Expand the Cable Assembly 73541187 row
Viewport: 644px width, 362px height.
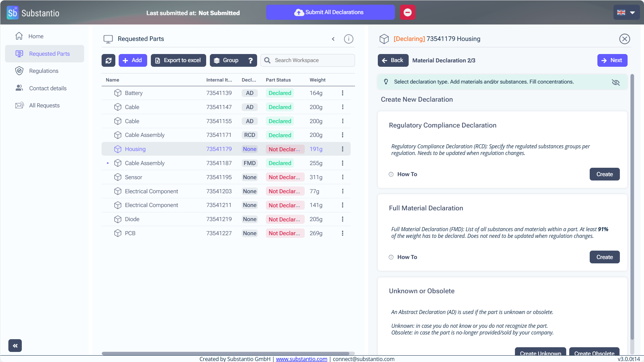108,163
